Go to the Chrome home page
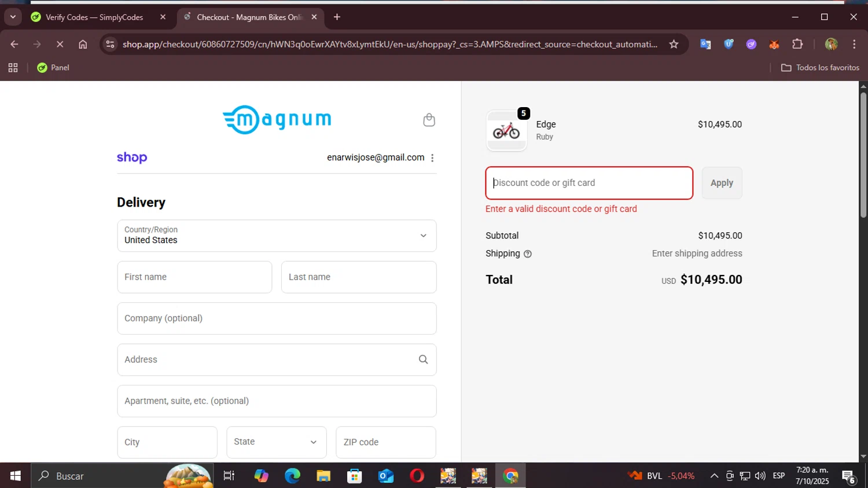Screen dimensions: 868x488 83,44
